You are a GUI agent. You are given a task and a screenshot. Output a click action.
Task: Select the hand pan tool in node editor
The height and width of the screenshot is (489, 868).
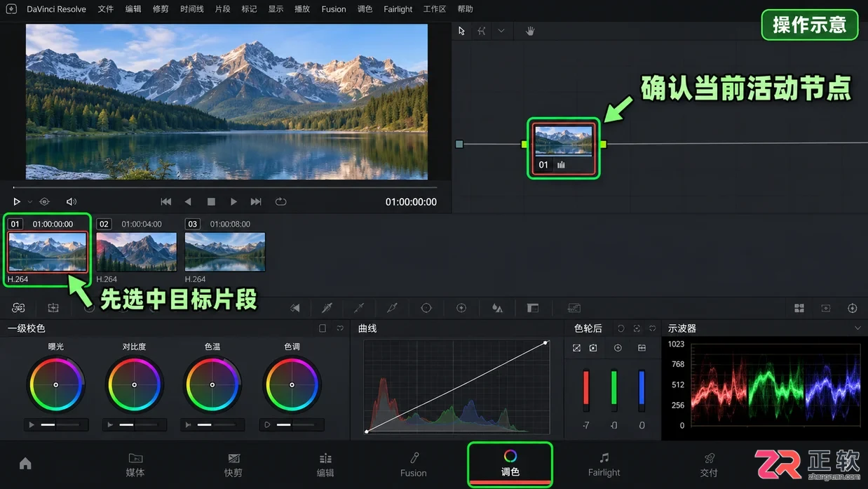coord(530,31)
